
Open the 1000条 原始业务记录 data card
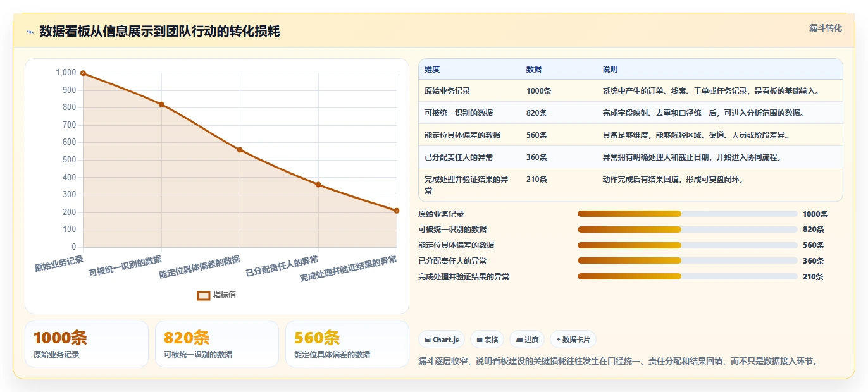pos(87,344)
